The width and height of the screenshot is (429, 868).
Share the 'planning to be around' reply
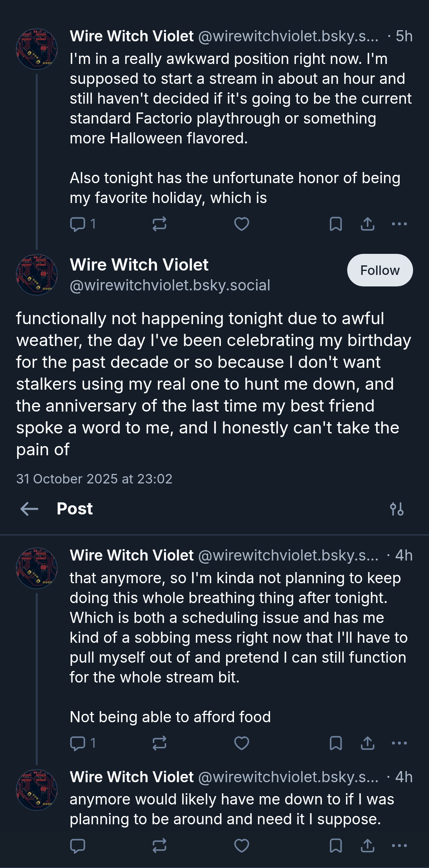click(367, 845)
